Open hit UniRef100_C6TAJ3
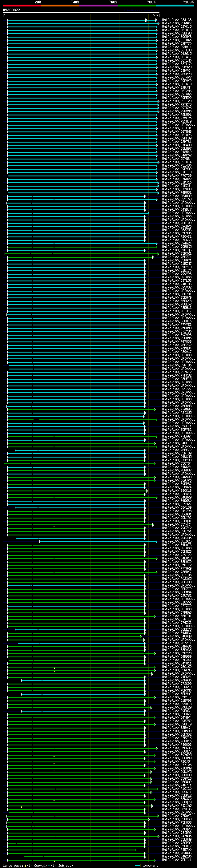Viewport: 197px width, 868px height. (177, 30)
